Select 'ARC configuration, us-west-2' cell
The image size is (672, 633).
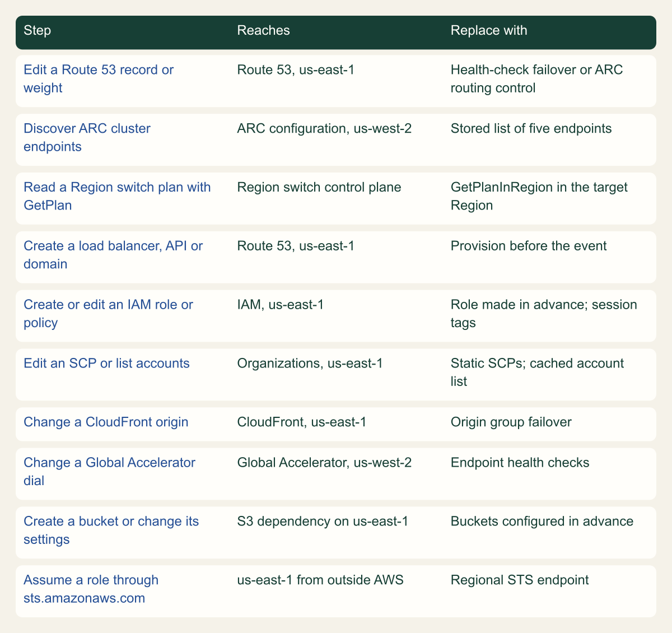[x=324, y=128]
